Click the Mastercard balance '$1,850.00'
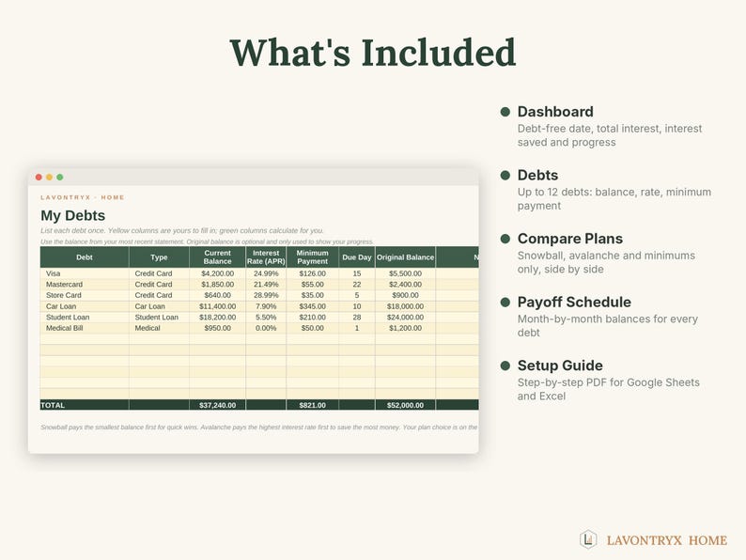Image resolution: width=746 pixels, height=560 pixels. (x=217, y=285)
